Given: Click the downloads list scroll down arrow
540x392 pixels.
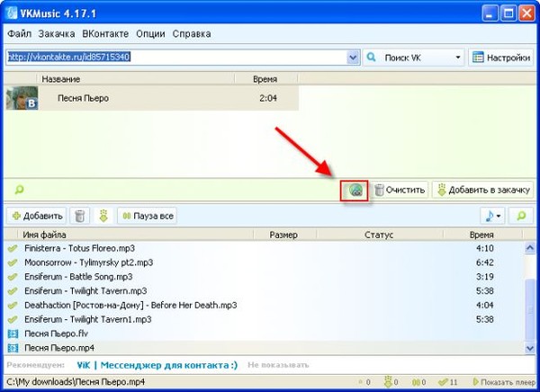Looking at the screenshot, I should [x=530, y=348].
